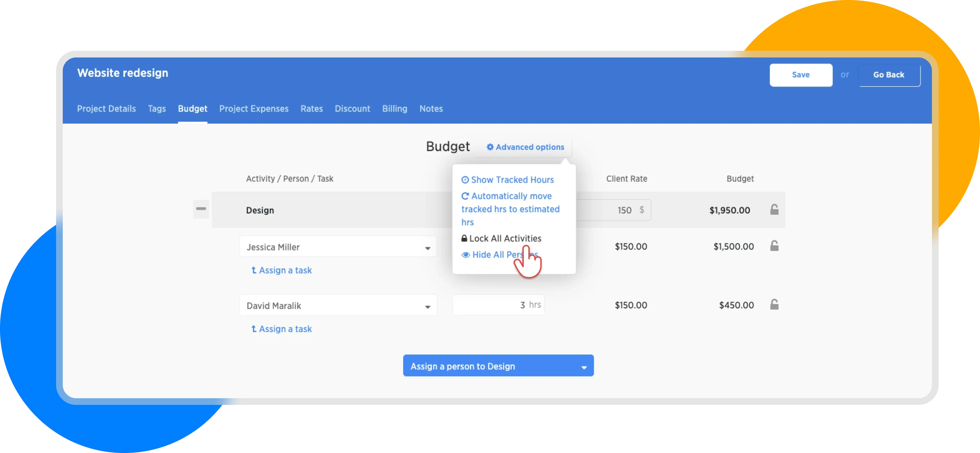Click the eye icon of Hide All Persons
Screen dimensions: 980x453
click(466, 255)
